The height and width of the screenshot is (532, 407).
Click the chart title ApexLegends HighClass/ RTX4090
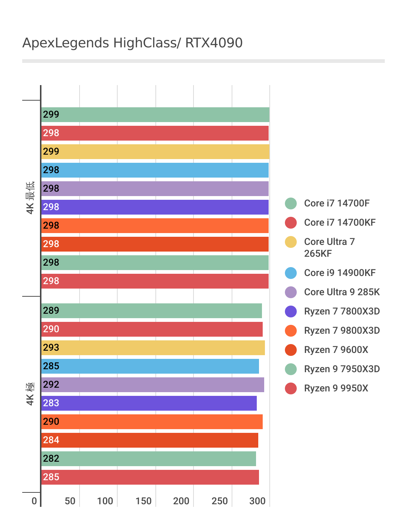pos(132,43)
